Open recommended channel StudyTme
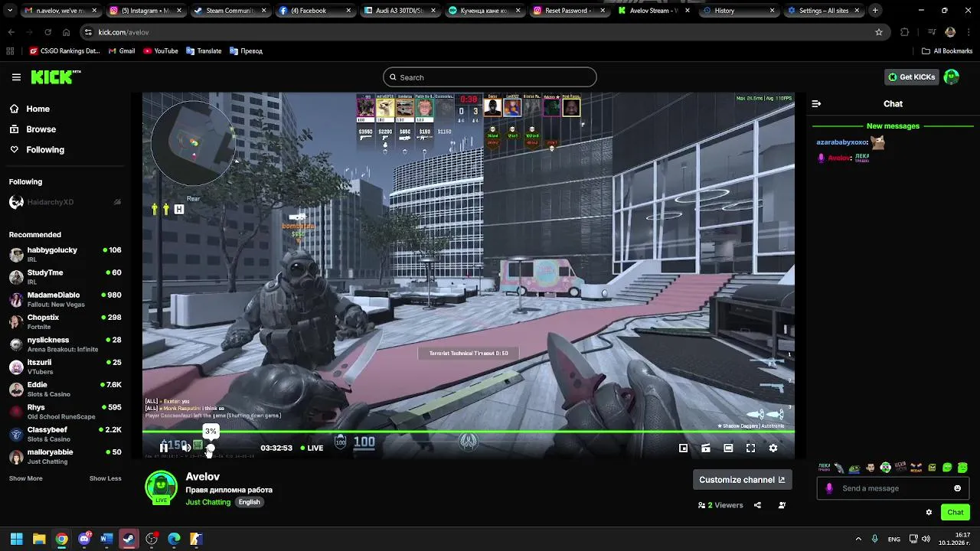The width and height of the screenshot is (980, 551). pos(65,277)
